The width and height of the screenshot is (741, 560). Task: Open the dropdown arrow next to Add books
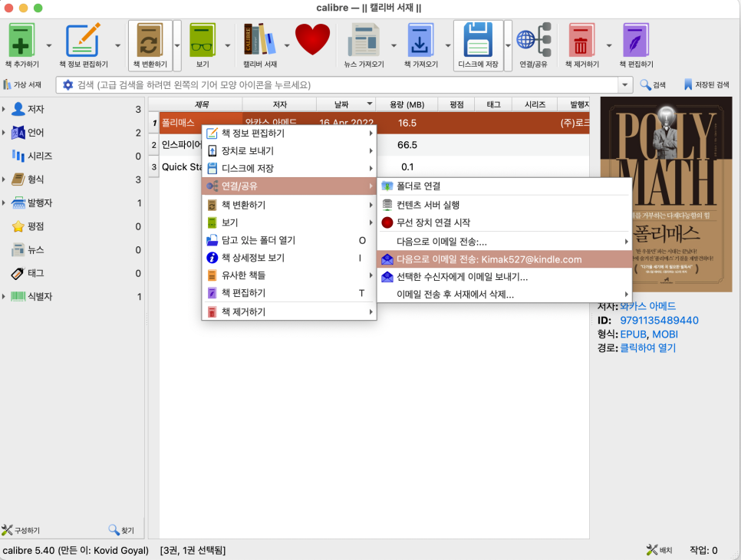click(49, 46)
